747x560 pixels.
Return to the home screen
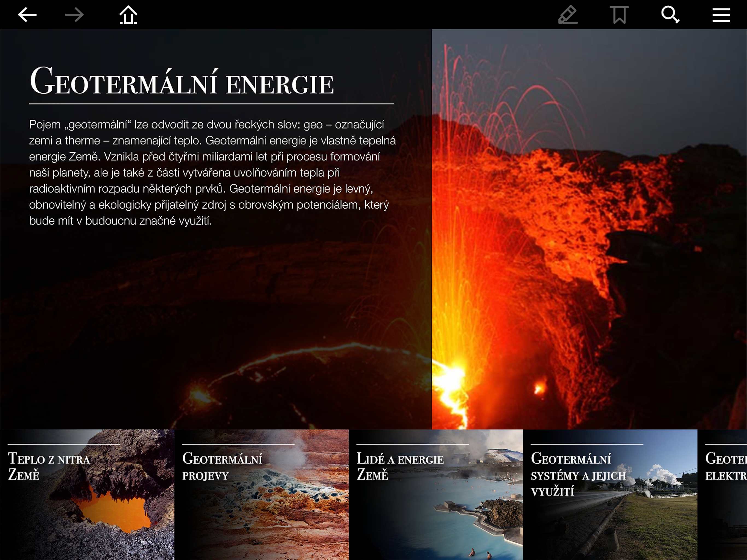pos(128,15)
